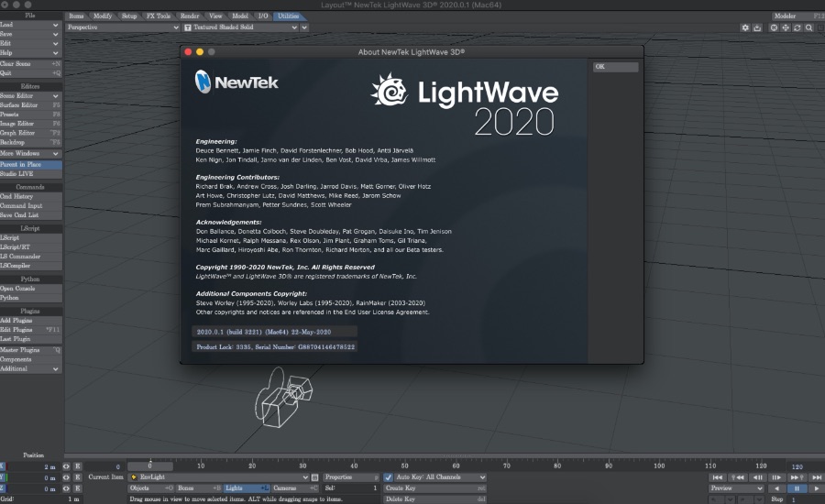Screen dimensions: 825x504
Task: Switch selection mode to Cameras
Action: click(295, 488)
